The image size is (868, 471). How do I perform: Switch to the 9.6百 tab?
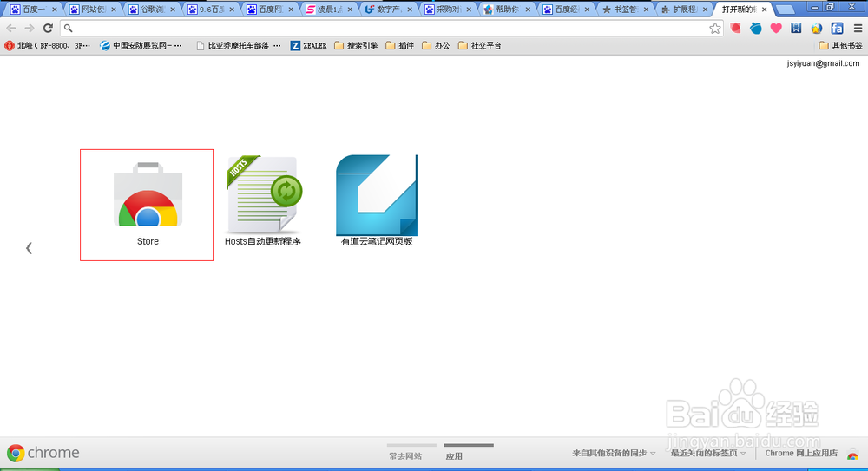point(211,10)
